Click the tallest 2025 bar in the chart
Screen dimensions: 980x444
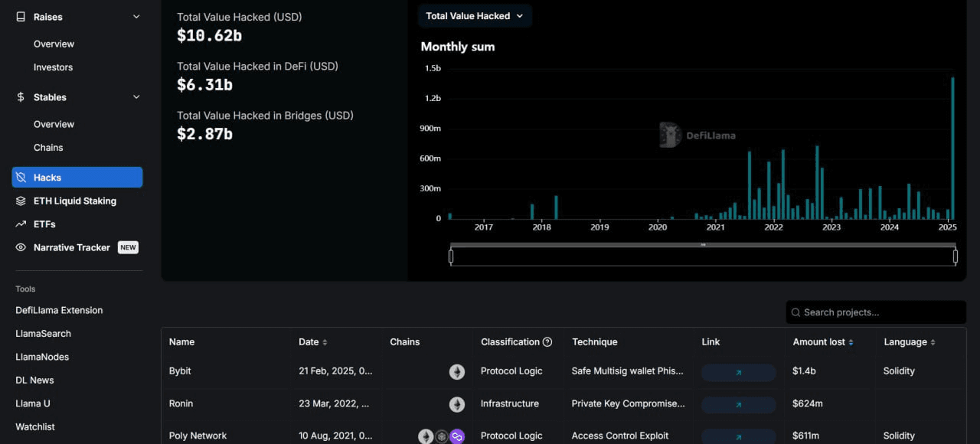tap(952, 149)
